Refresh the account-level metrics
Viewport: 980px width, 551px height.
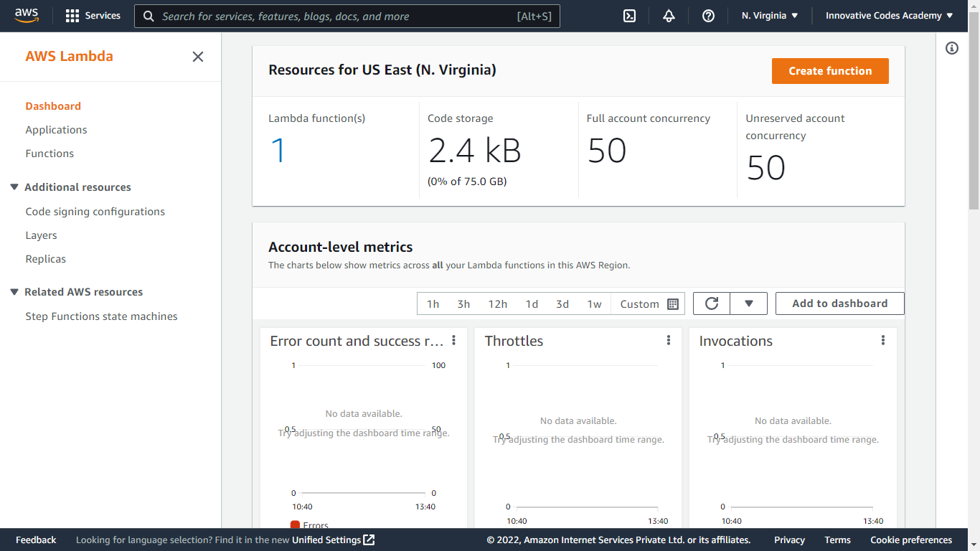(x=712, y=303)
